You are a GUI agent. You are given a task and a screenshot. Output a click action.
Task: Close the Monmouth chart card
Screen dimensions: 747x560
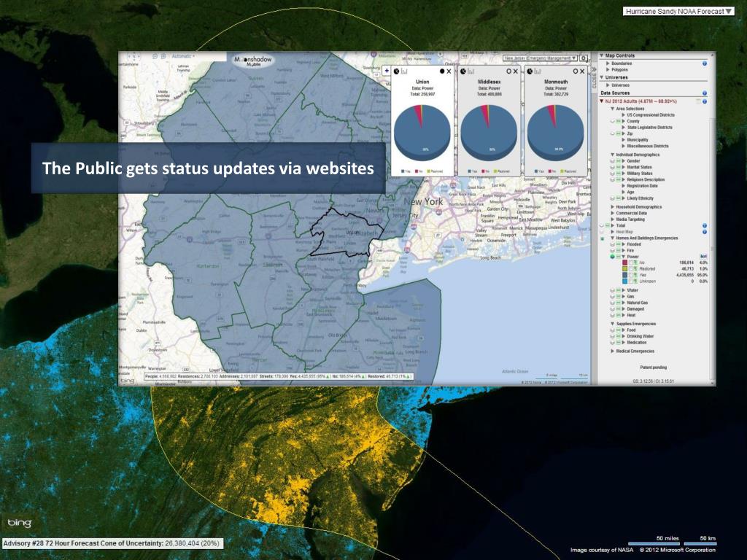coord(582,71)
